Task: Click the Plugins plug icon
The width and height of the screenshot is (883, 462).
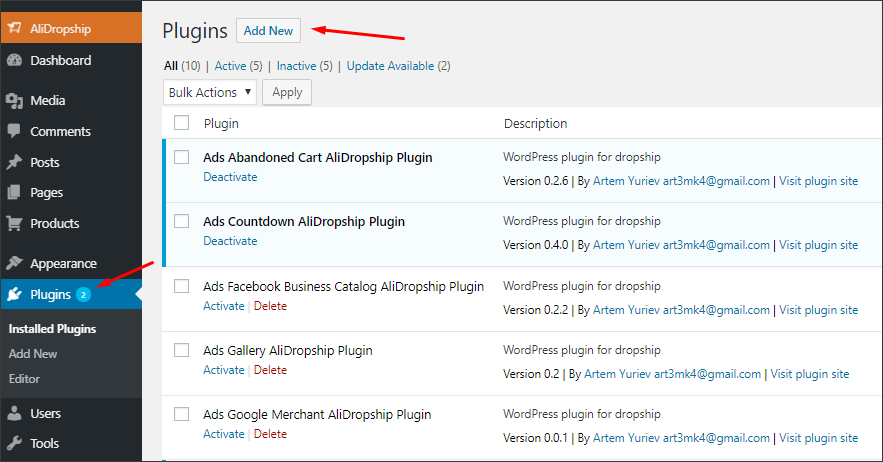Action: (15, 294)
